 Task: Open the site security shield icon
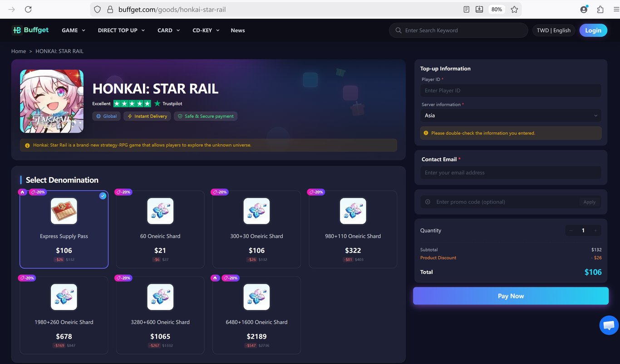coord(97,10)
